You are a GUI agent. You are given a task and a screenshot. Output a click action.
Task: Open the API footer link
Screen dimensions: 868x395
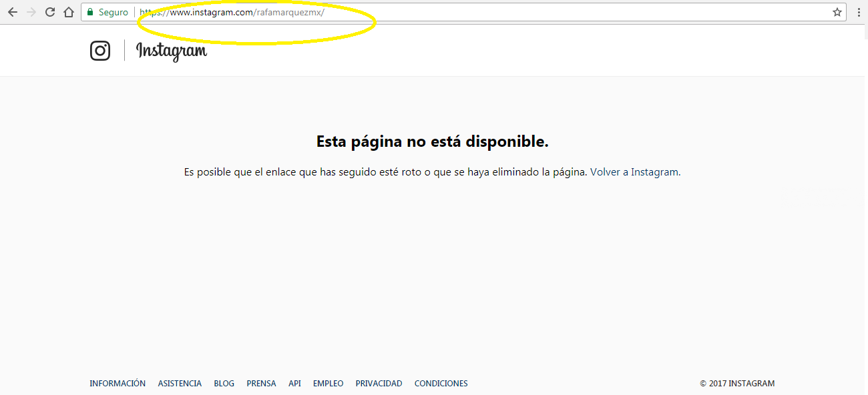click(x=294, y=384)
